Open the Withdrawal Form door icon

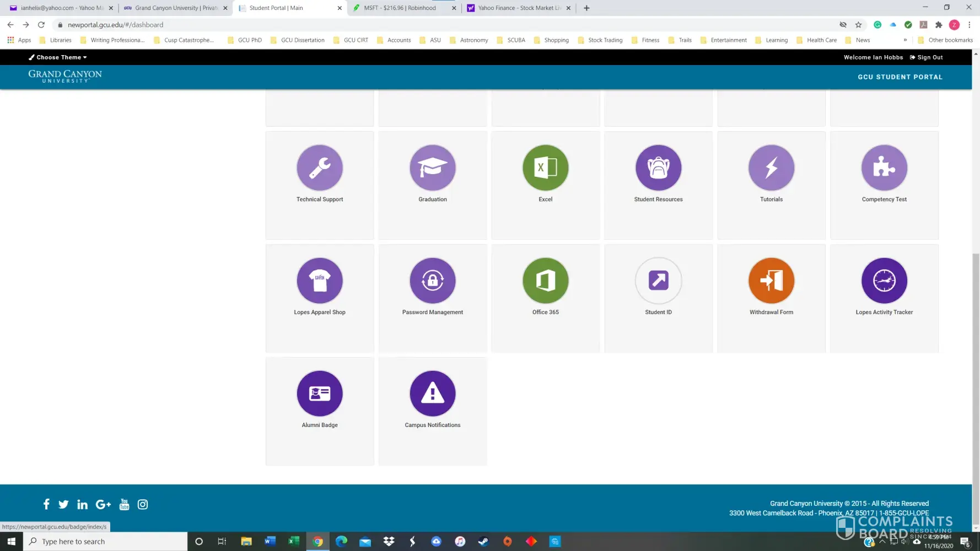[771, 280]
